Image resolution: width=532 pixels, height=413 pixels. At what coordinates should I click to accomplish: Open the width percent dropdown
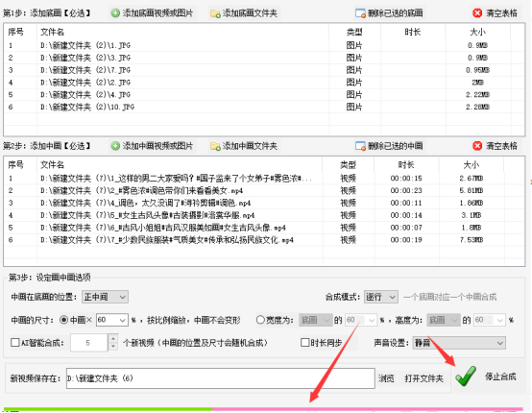tap(361, 320)
